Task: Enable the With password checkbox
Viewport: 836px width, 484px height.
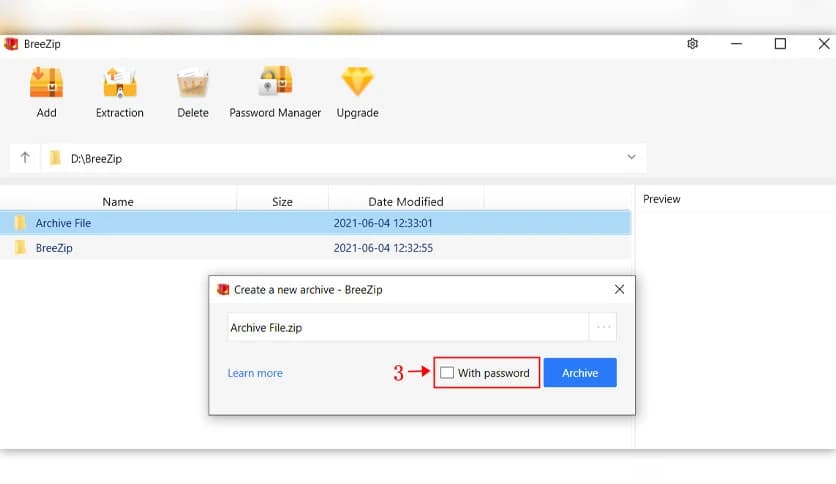Action: [x=447, y=373]
